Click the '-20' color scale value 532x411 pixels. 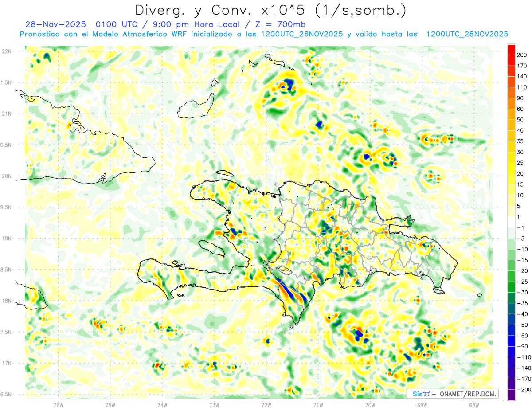[x=524, y=271]
